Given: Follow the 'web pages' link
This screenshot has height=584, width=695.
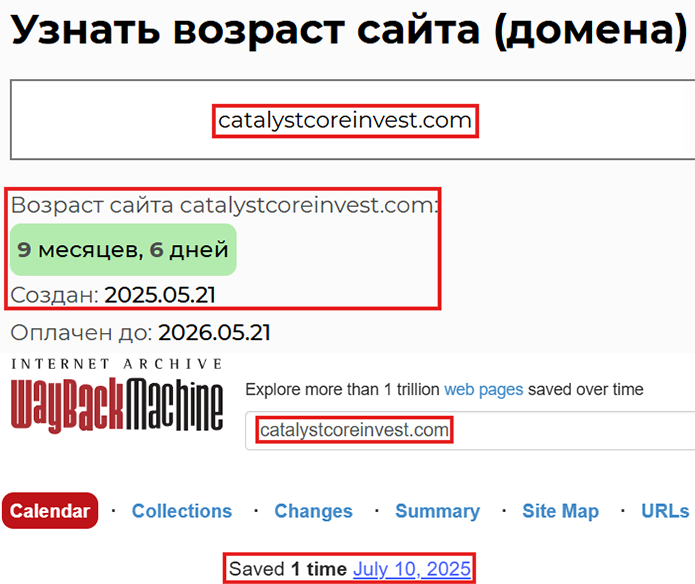Looking at the screenshot, I should pos(484,389).
